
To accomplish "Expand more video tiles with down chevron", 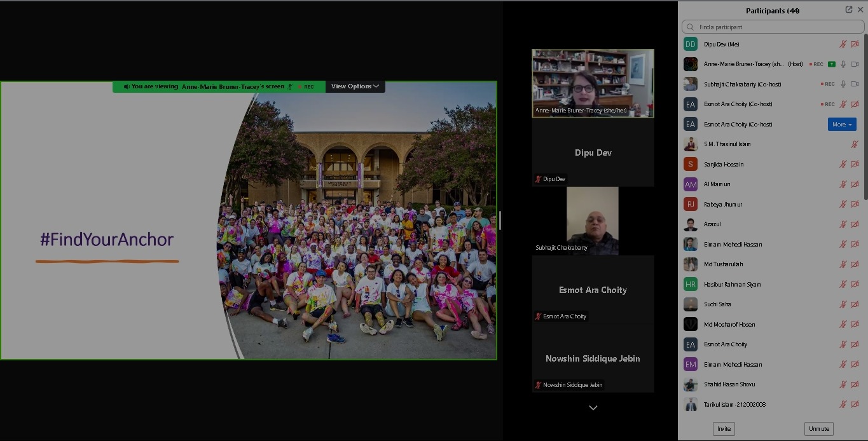I will (x=593, y=408).
